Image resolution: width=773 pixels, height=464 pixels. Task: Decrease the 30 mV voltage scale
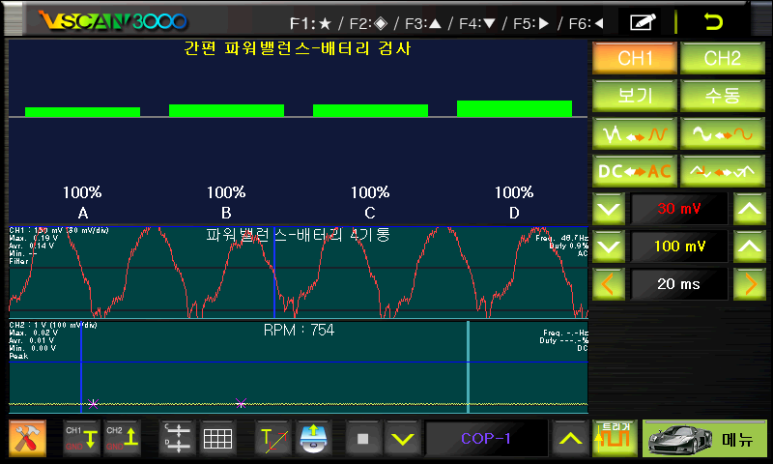pyautogui.click(x=608, y=209)
